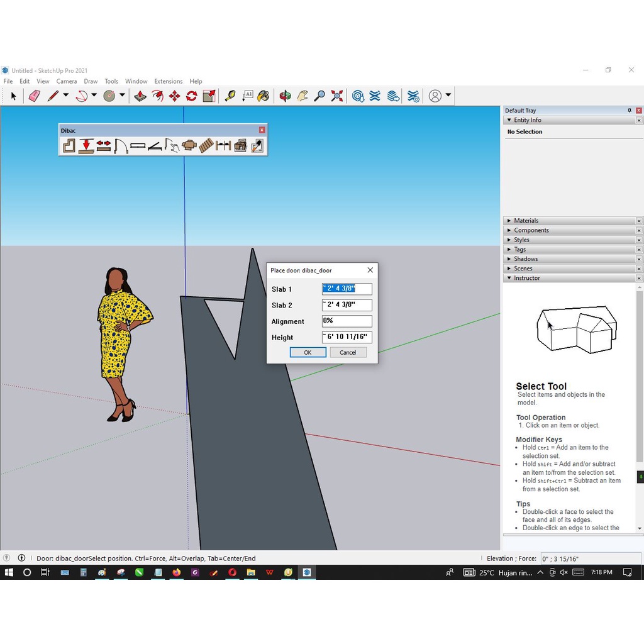Collapse the Instructor panel
Viewport: 644px width, 644px height.
[509, 278]
